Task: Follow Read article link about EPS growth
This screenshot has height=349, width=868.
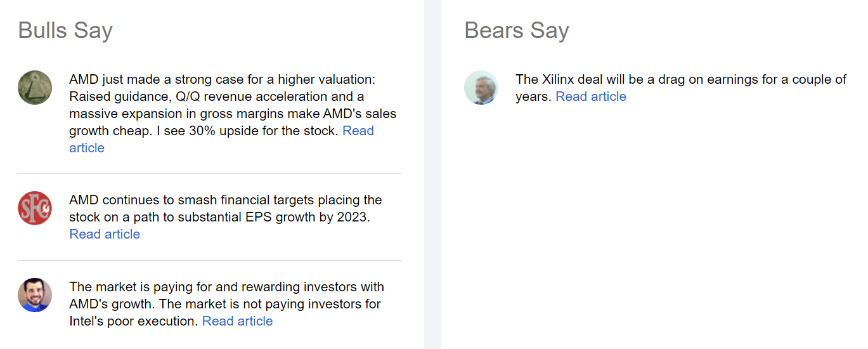Action: pyautogui.click(x=105, y=234)
